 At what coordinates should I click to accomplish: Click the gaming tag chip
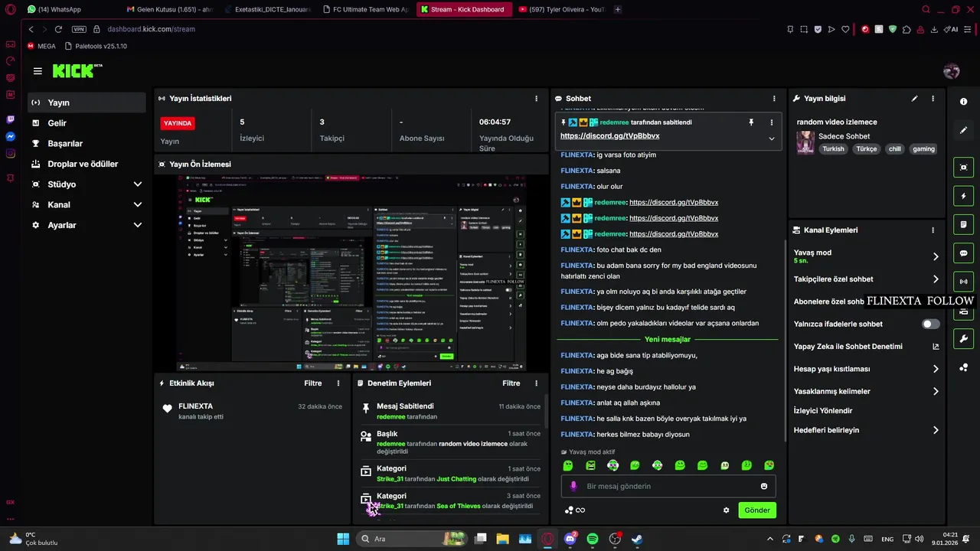pyautogui.click(x=923, y=149)
